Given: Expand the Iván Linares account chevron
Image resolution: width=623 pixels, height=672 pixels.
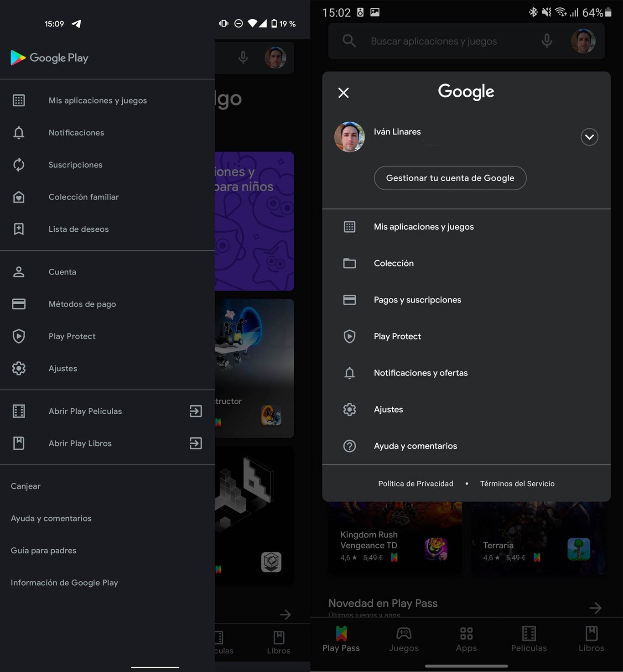Looking at the screenshot, I should tap(589, 137).
